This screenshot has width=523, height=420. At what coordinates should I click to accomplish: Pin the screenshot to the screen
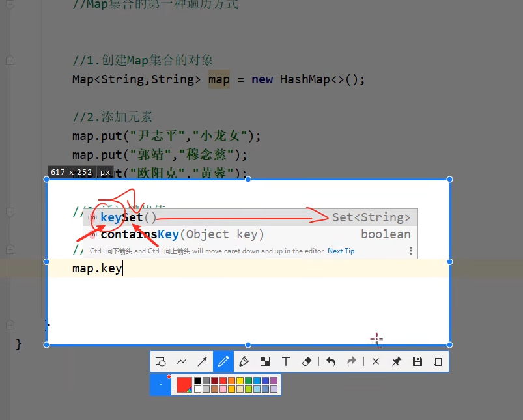(x=396, y=361)
